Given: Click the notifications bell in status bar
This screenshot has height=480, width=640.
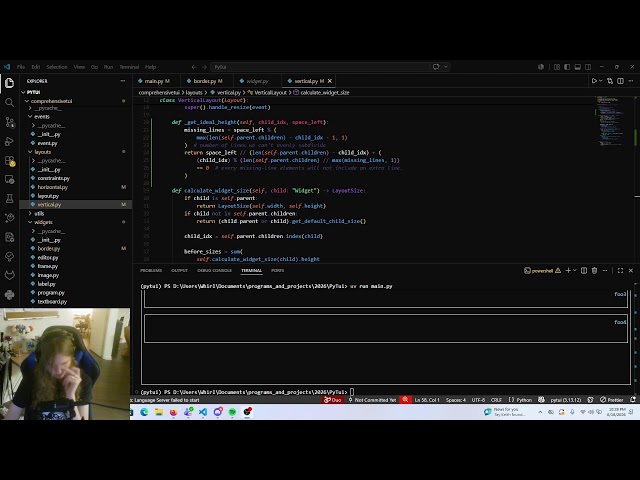Looking at the screenshot, I should point(633,400).
